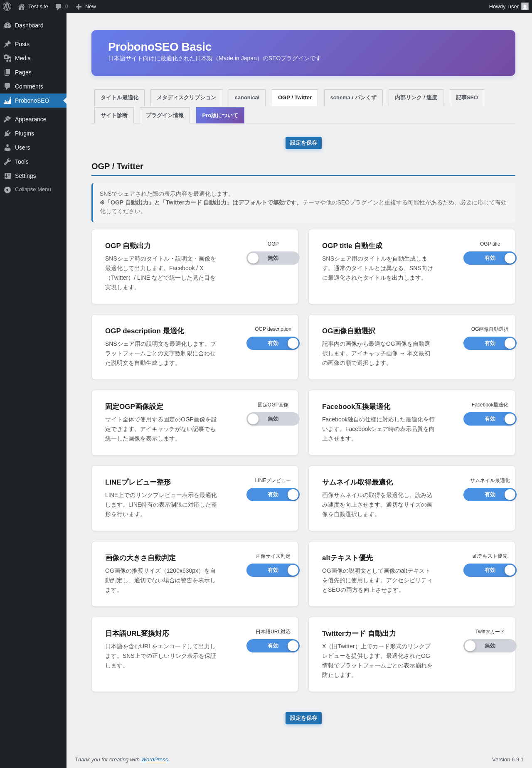Click the Media library icon

click(x=7, y=58)
